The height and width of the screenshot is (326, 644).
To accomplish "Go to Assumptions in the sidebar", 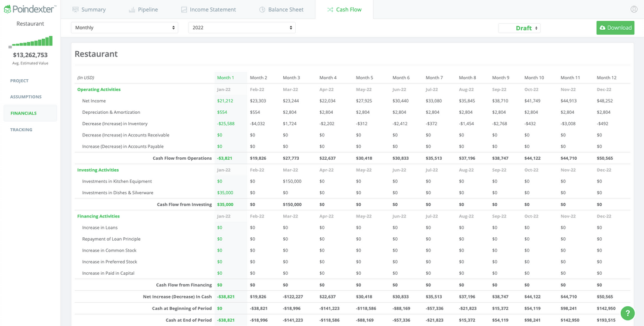I will point(26,97).
